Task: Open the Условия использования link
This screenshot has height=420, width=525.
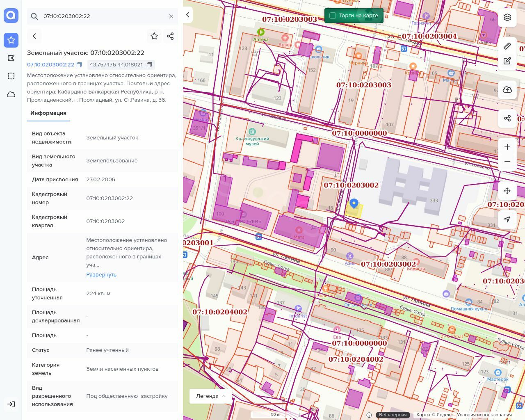Action: point(484,415)
